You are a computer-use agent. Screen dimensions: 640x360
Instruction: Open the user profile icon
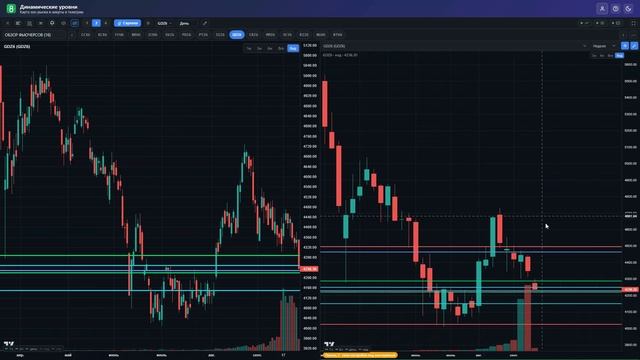(x=602, y=9)
